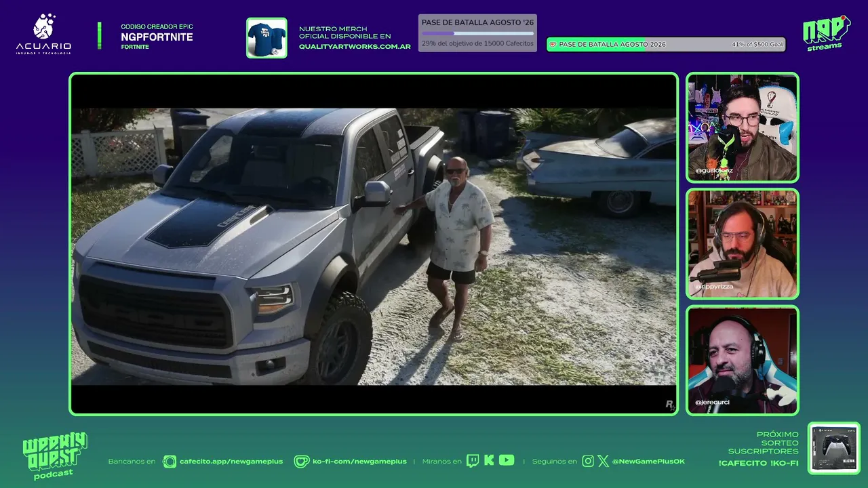
Task: Click the "CODIGO CREADOR EPIC" label
Action: [x=157, y=27]
